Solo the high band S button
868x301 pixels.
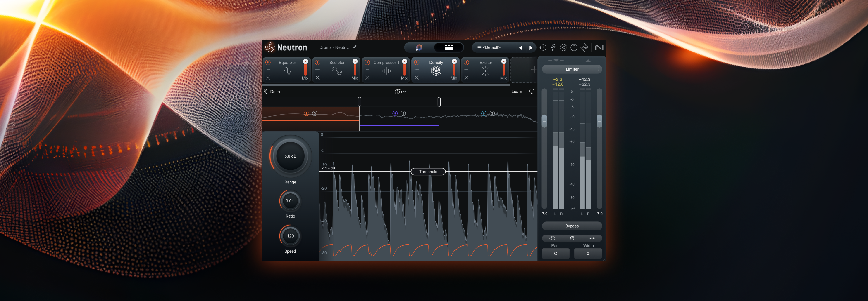tap(492, 113)
